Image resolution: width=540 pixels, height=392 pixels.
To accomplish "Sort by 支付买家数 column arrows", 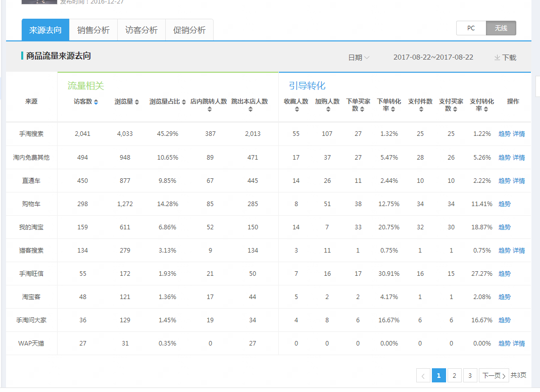I will click(x=455, y=109).
